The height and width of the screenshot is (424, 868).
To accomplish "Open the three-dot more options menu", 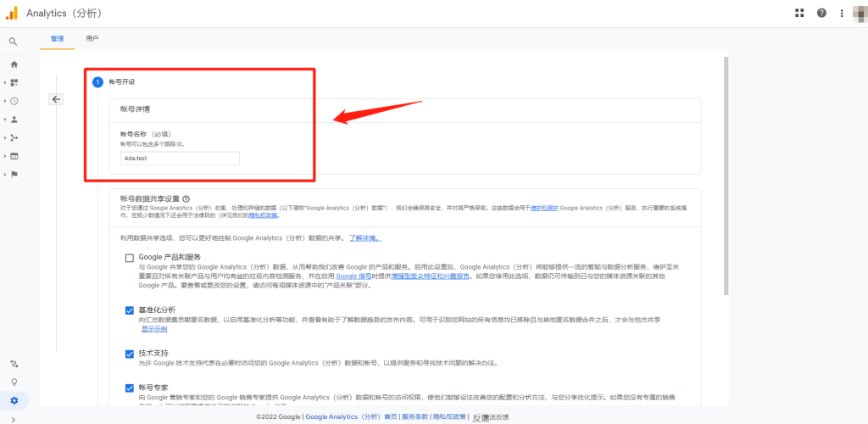I will coord(842,14).
